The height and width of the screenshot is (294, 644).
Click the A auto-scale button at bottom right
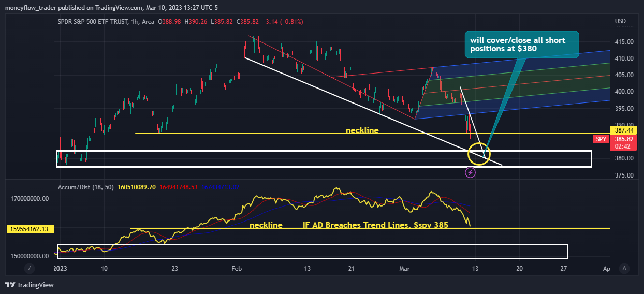[625, 268]
